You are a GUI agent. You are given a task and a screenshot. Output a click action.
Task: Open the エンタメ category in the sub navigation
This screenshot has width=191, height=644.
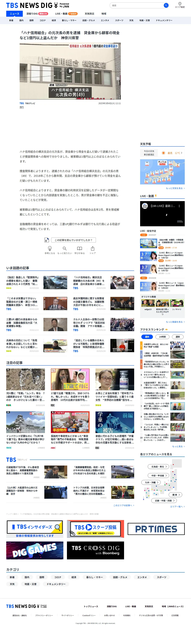pyautogui.click(x=105, y=21)
